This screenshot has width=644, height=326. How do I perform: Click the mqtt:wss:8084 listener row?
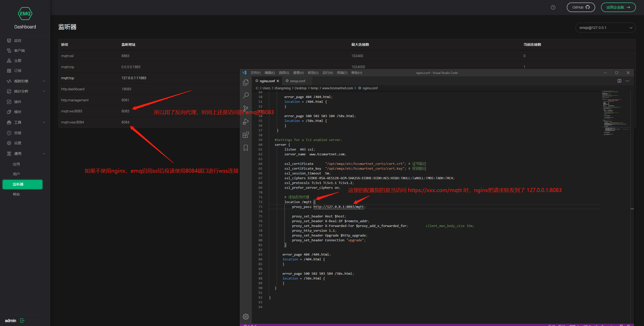coord(149,122)
